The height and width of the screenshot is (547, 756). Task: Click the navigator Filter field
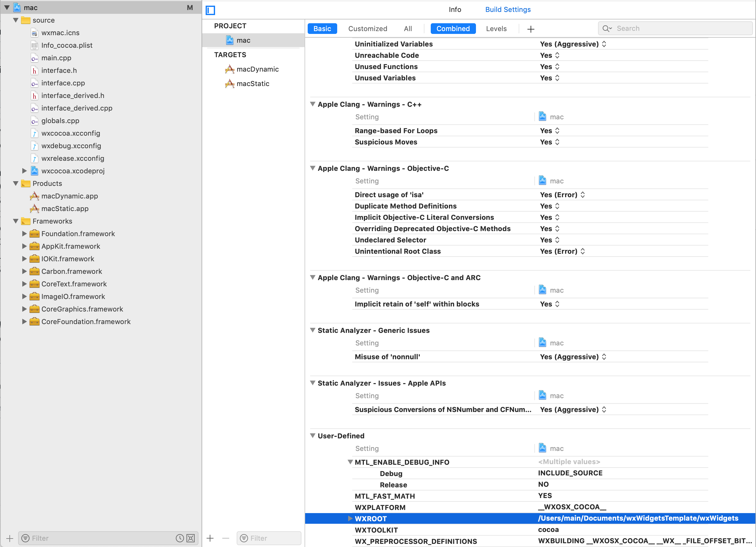[108, 538]
